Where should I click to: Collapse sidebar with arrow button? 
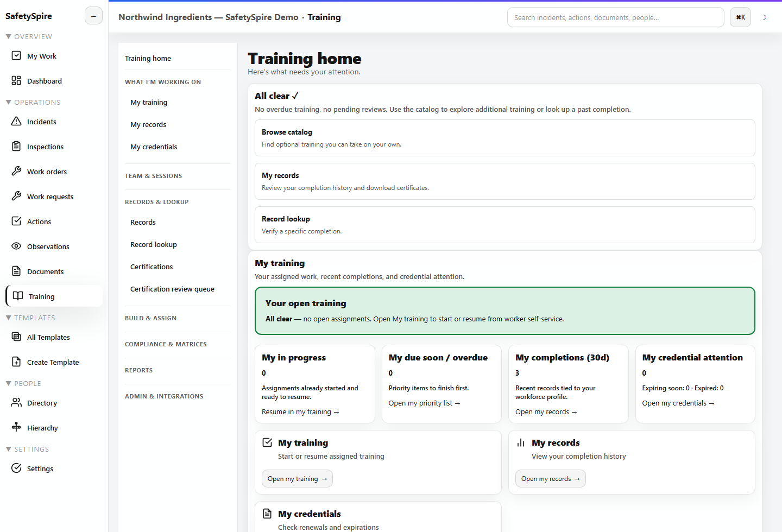93,16
